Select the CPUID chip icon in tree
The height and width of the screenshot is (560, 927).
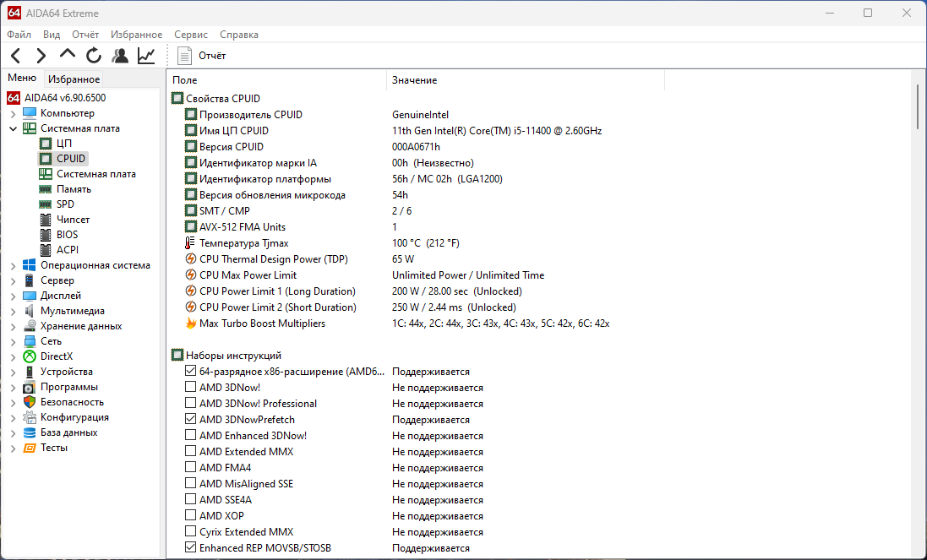(46, 159)
